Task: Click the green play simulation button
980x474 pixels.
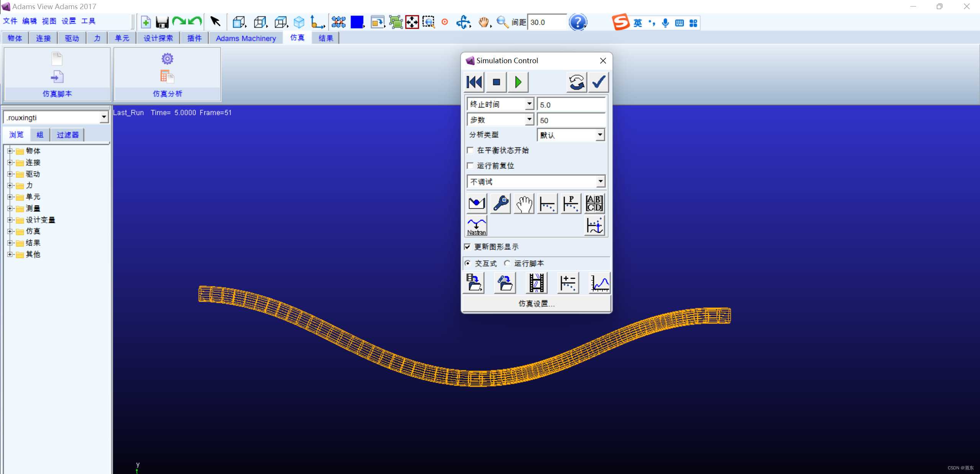Action: click(518, 82)
